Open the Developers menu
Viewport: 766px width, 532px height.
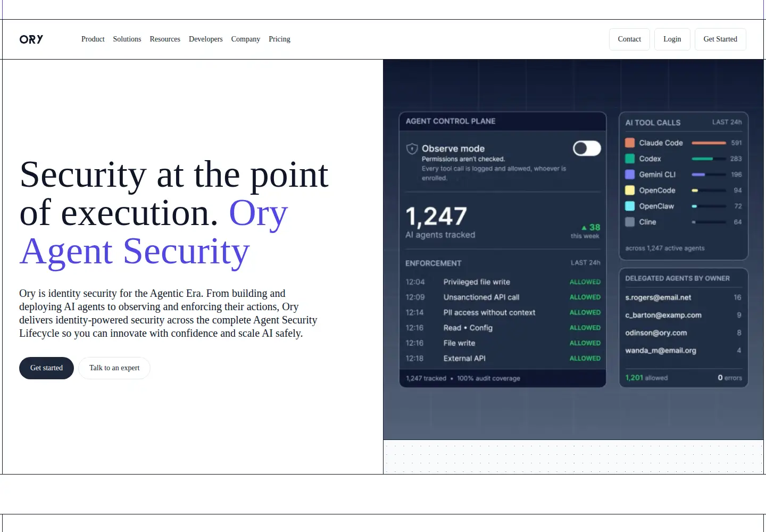[x=206, y=39]
